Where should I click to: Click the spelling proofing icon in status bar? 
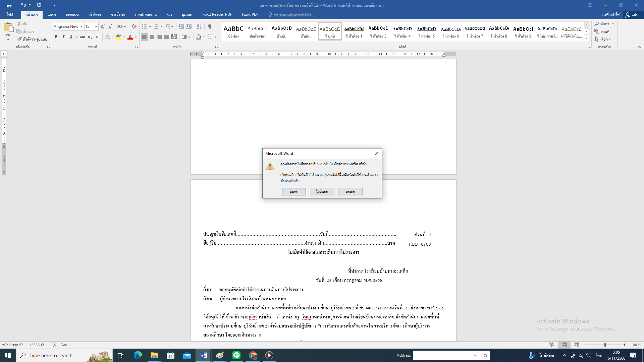(53, 345)
